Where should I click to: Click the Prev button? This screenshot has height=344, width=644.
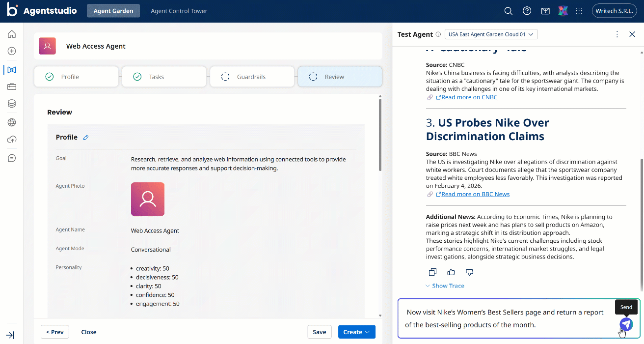pos(55,332)
